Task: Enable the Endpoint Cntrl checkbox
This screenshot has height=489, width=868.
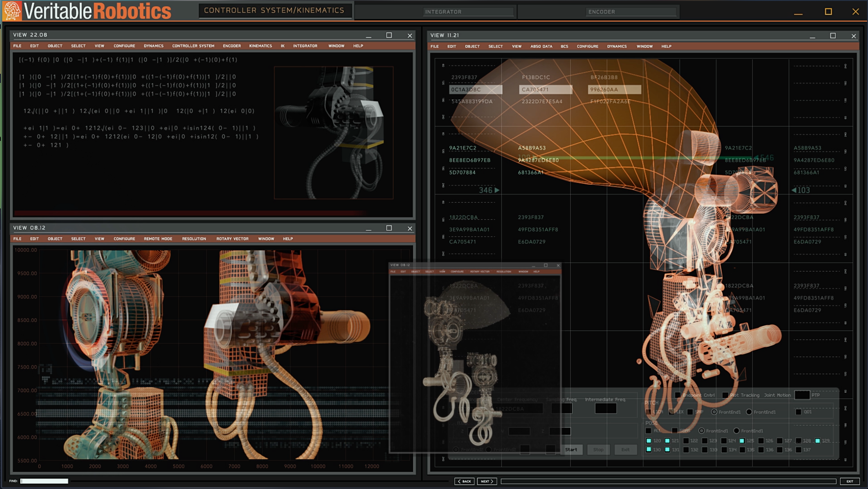Action: [x=678, y=395]
